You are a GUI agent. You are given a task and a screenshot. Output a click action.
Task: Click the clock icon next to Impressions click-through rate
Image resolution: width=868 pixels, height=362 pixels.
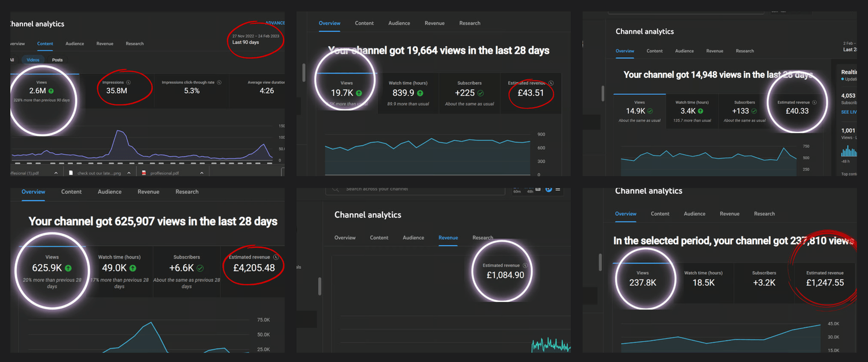coord(219,83)
